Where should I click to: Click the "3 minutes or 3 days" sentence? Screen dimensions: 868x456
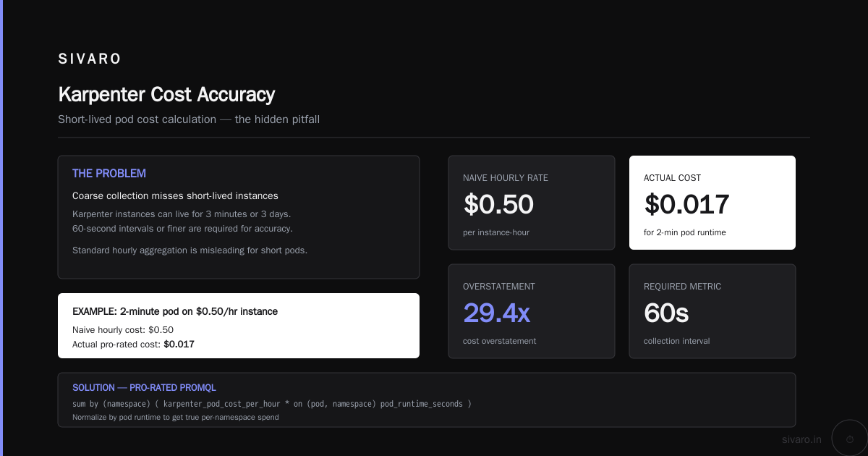tap(182, 214)
